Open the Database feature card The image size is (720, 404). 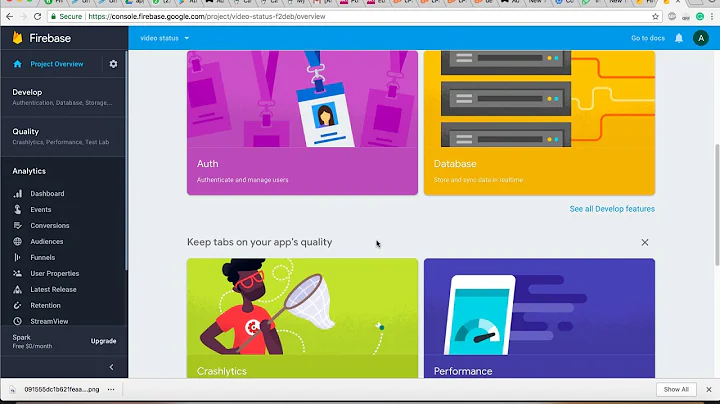click(539, 123)
